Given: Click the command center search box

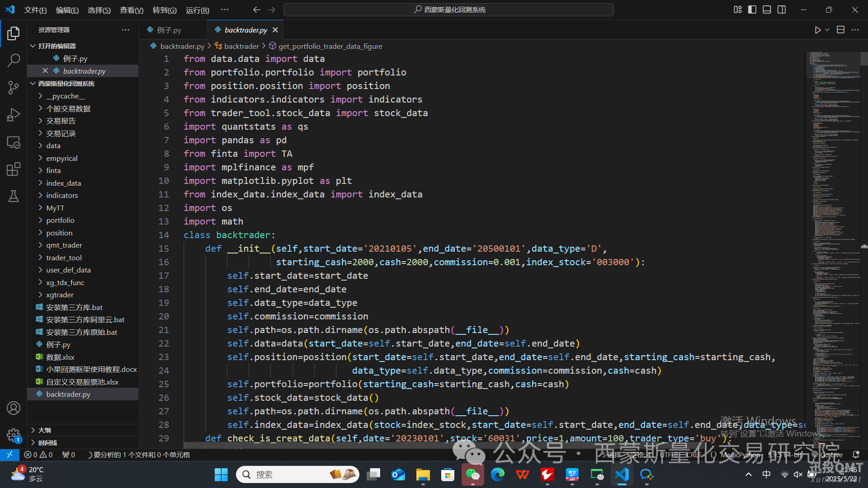Looking at the screenshot, I should point(448,9).
